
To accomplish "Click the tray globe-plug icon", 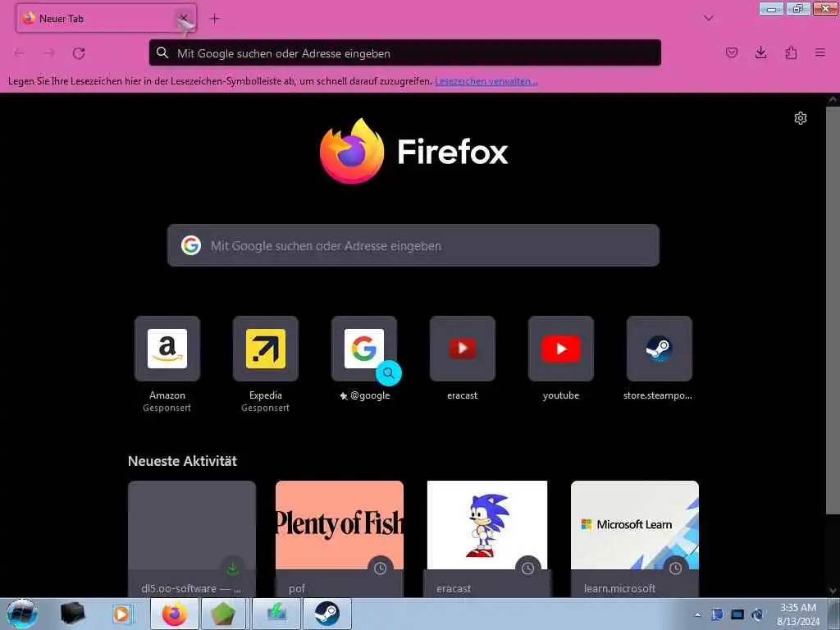I will tap(757, 614).
